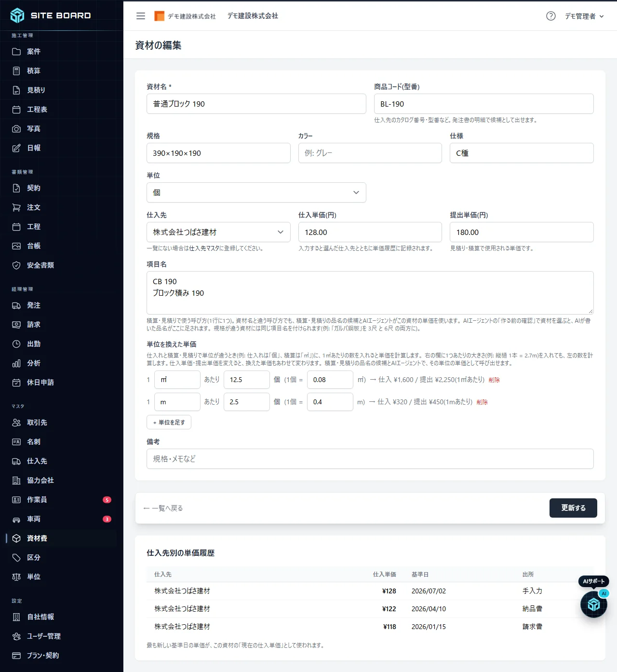
Task: Click the 注文 cart icon
Action: [x=16, y=207]
